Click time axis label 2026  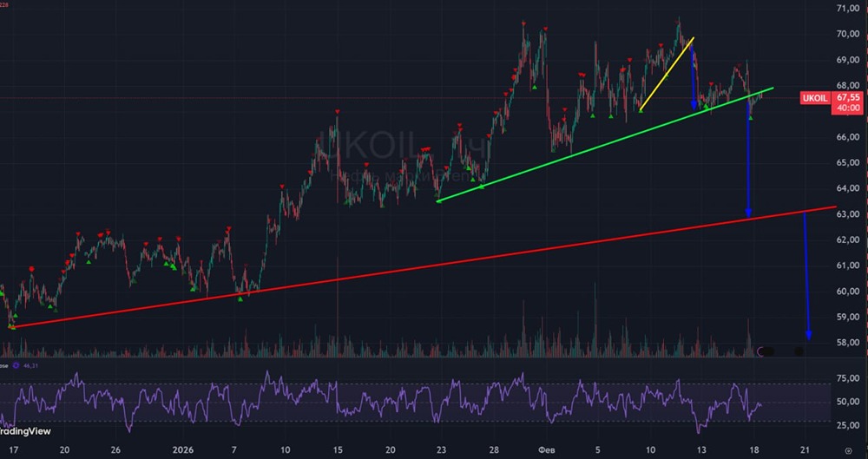click(x=183, y=450)
